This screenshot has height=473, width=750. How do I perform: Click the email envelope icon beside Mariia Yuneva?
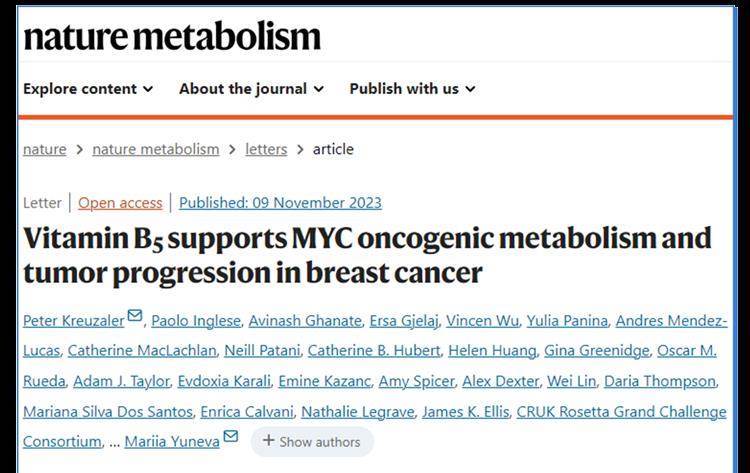231,436
